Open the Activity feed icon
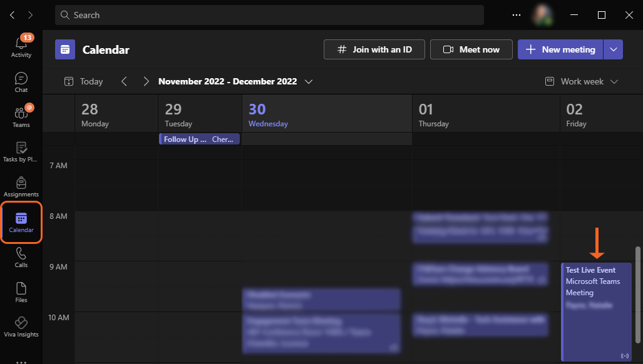Viewport: 643px width, 364px height. 21,46
